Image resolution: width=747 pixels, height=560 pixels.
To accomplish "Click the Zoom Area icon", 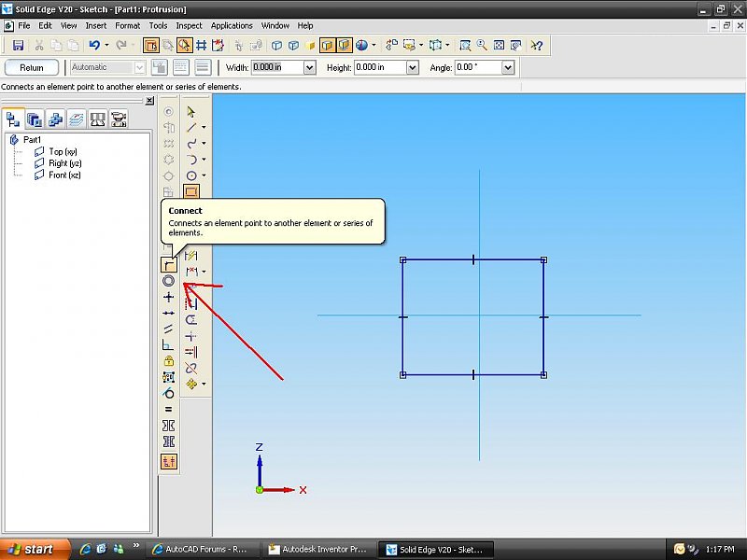I will [465, 45].
